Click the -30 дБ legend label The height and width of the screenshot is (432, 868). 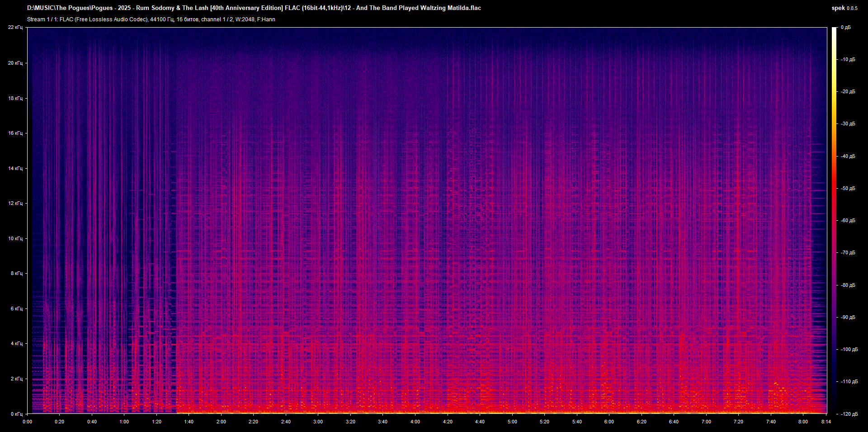pos(848,124)
